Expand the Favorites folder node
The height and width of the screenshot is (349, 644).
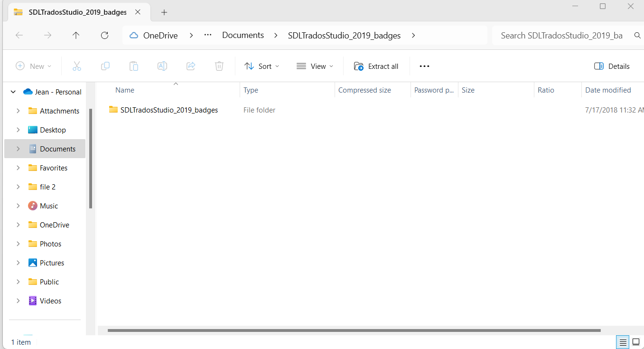[18, 168]
